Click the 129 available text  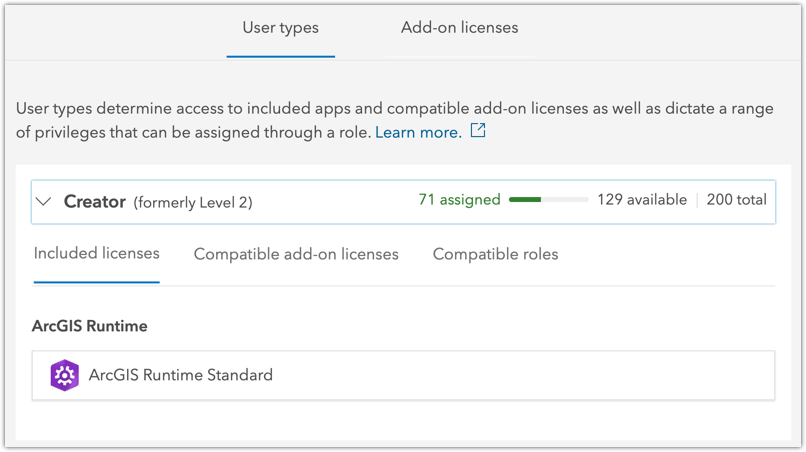[642, 200]
